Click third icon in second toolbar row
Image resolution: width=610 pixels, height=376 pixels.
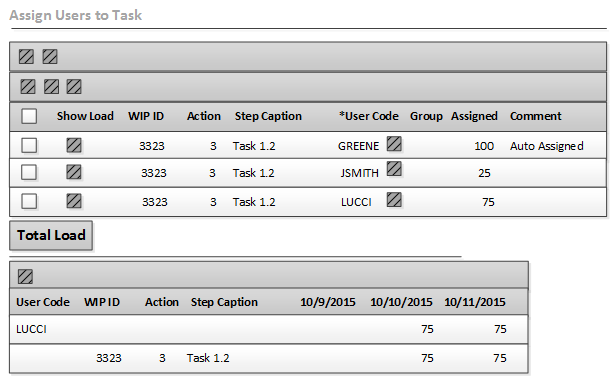pyautogui.click(x=74, y=86)
